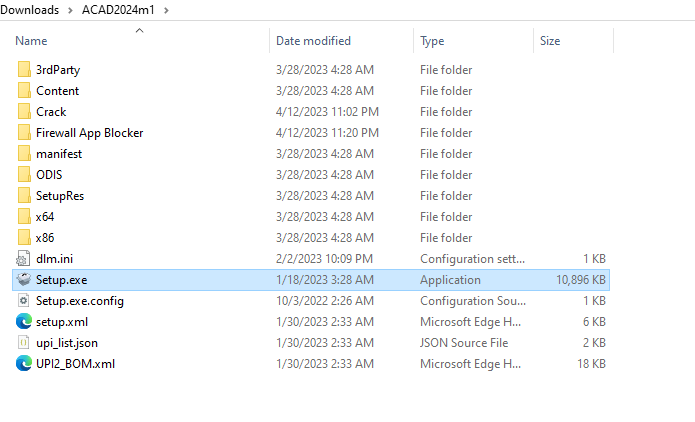Sort by Date modified column header
Image resolution: width=695 pixels, height=422 pixels.
[x=313, y=41]
